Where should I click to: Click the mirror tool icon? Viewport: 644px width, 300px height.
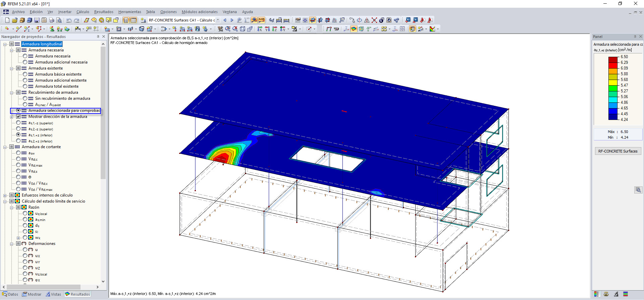367,20
